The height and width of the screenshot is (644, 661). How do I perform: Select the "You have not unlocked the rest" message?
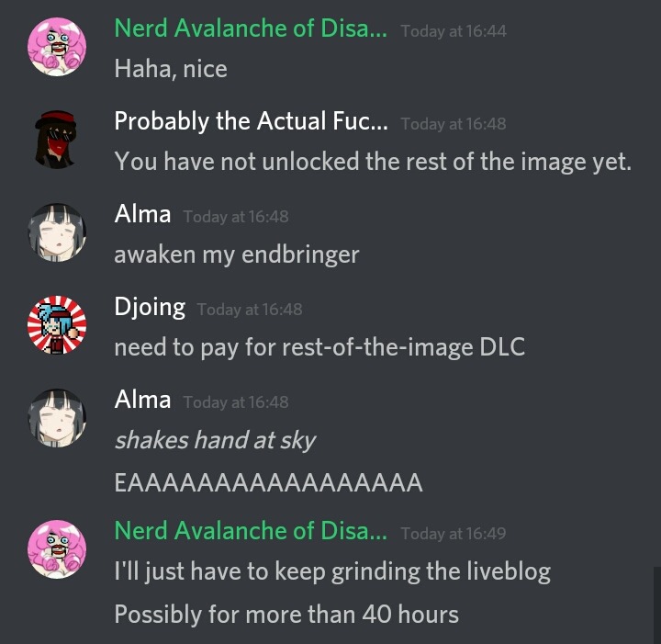[373, 162]
